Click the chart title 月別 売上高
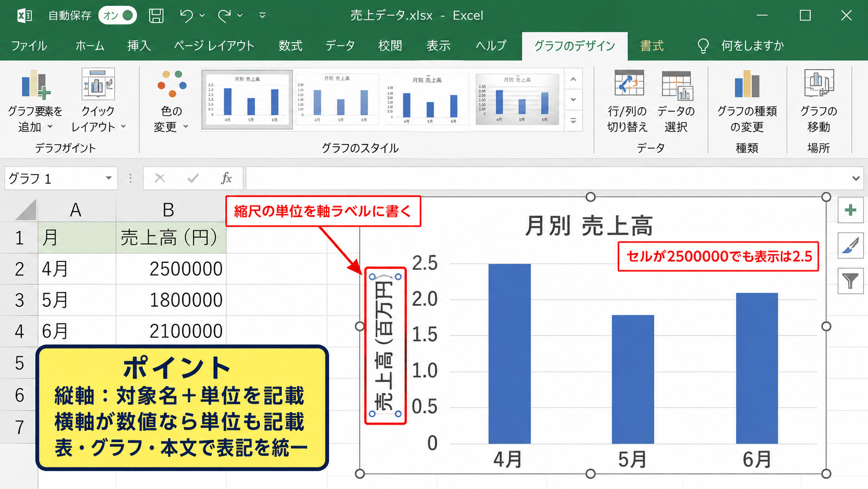This screenshot has height=489, width=868. [x=588, y=226]
